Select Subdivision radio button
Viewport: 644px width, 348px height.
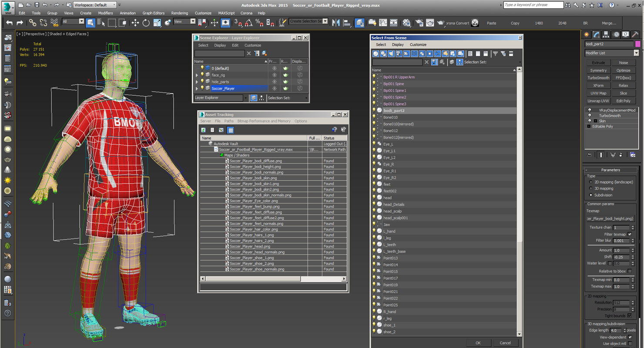tap(590, 195)
